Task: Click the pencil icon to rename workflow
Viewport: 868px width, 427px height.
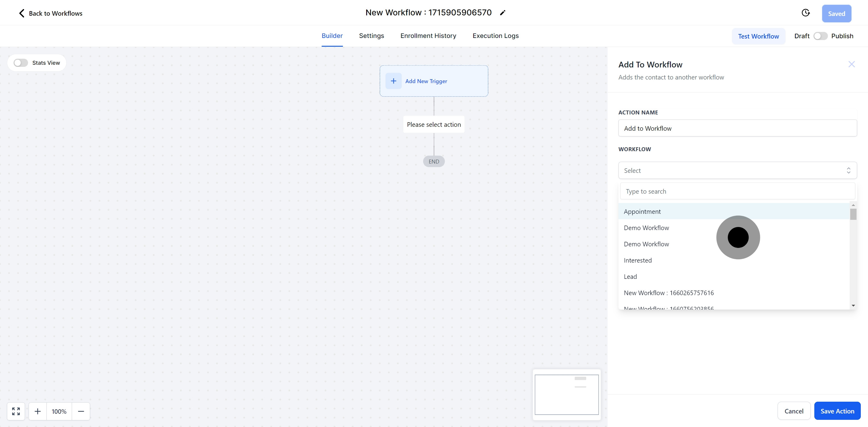Action: point(503,13)
